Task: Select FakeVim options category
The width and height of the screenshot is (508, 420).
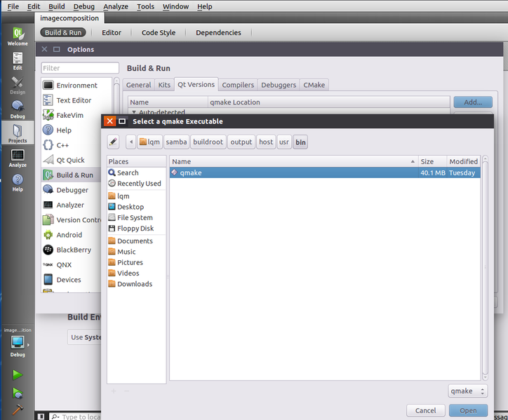Action: click(x=69, y=115)
